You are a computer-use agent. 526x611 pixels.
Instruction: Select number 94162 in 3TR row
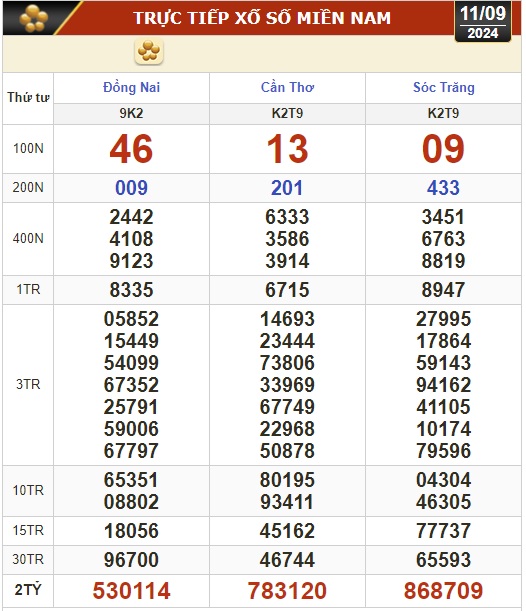click(x=443, y=385)
